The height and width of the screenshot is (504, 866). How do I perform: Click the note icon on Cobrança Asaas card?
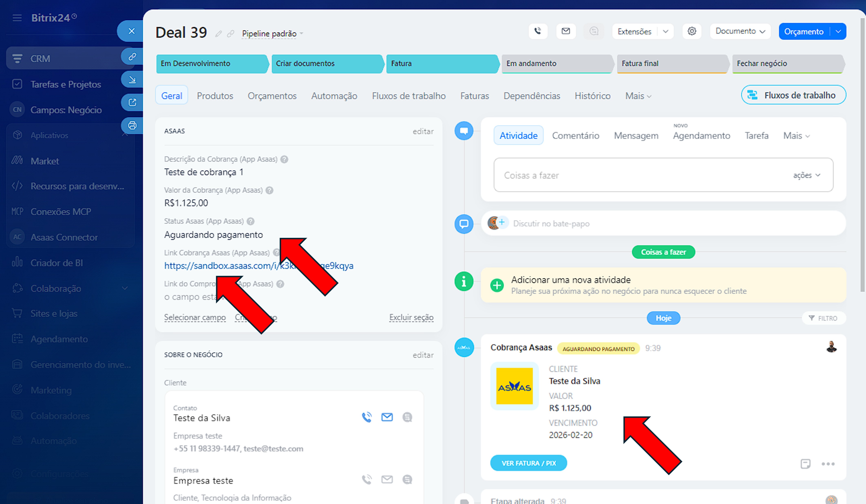click(x=805, y=464)
